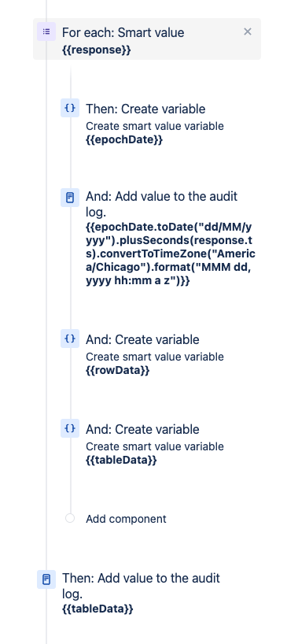Click the final audit log action icon
The image size is (298, 644).
46,579
